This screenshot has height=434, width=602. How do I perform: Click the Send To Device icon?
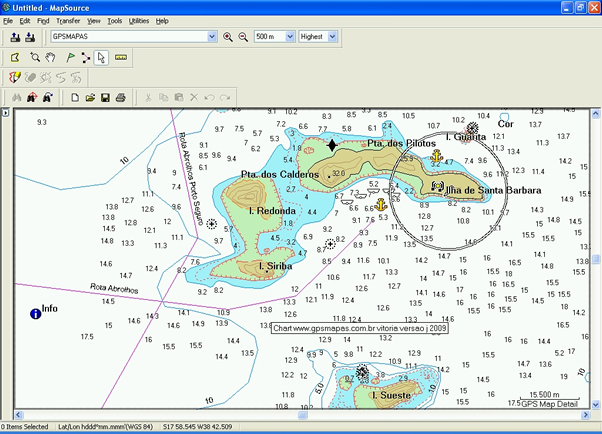click(x=15, y=37)
